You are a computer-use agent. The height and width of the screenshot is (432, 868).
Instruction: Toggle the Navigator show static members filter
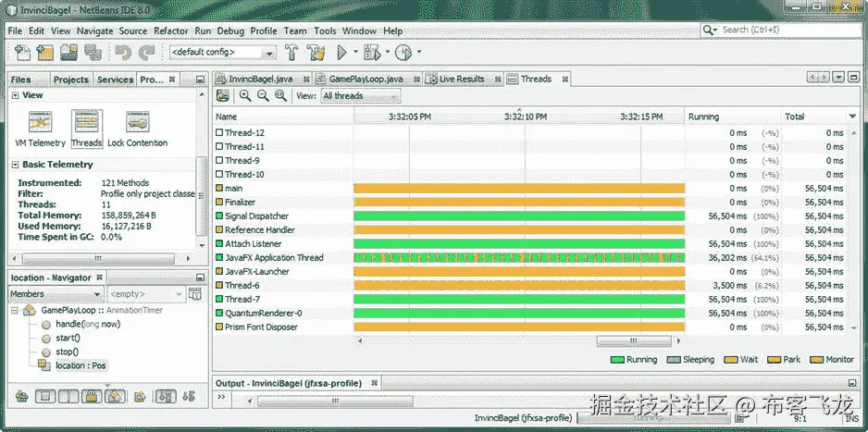(68, 396)
